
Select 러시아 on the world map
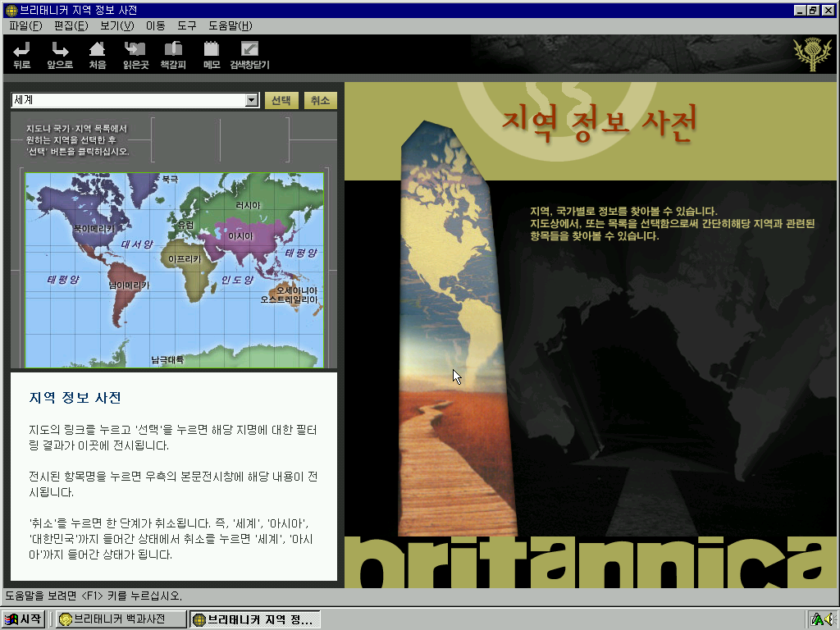tap(248, 205)
